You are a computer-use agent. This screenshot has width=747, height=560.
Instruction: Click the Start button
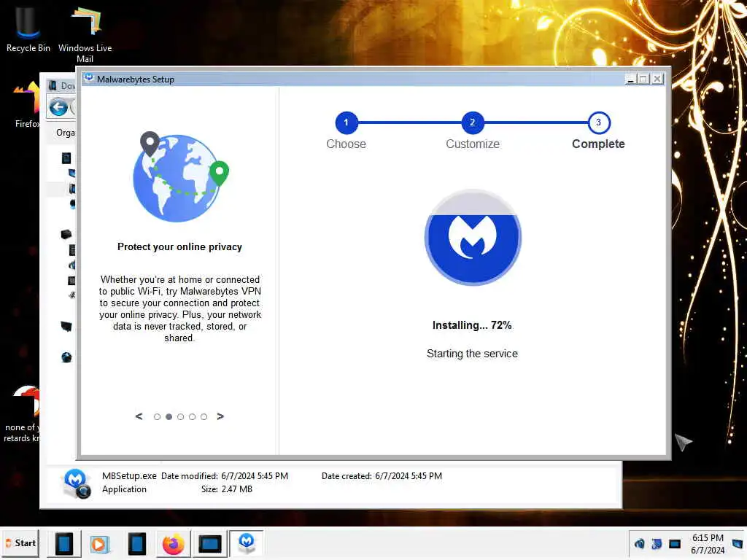(x=20, y=542)
